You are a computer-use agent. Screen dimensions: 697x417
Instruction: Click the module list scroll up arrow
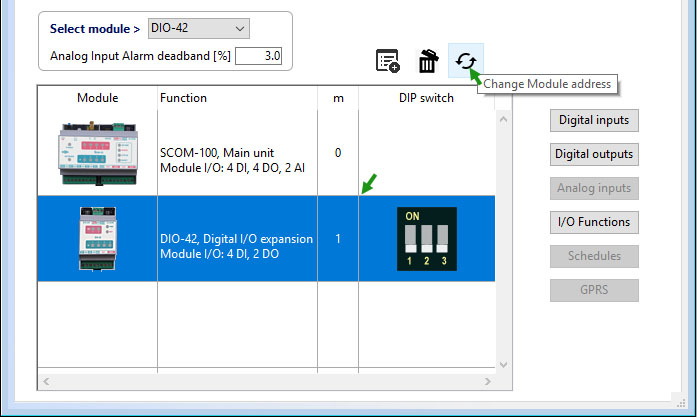(x=503, y=119)
